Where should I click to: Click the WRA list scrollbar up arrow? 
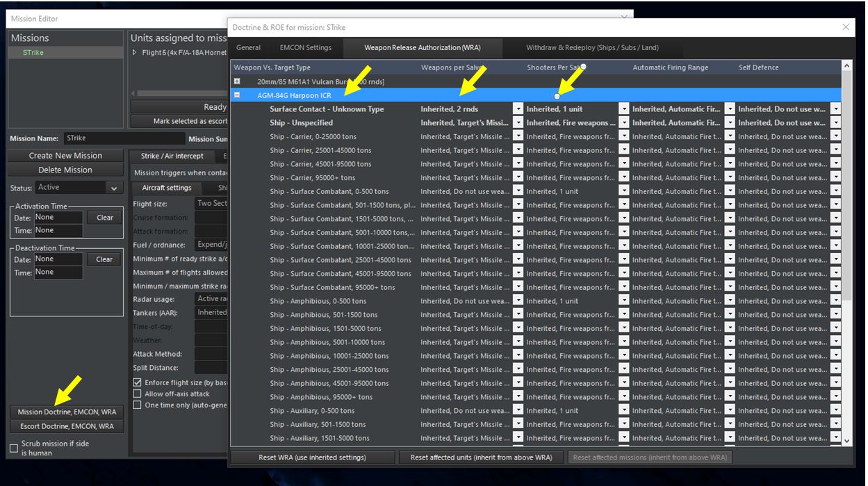(846, 66)
